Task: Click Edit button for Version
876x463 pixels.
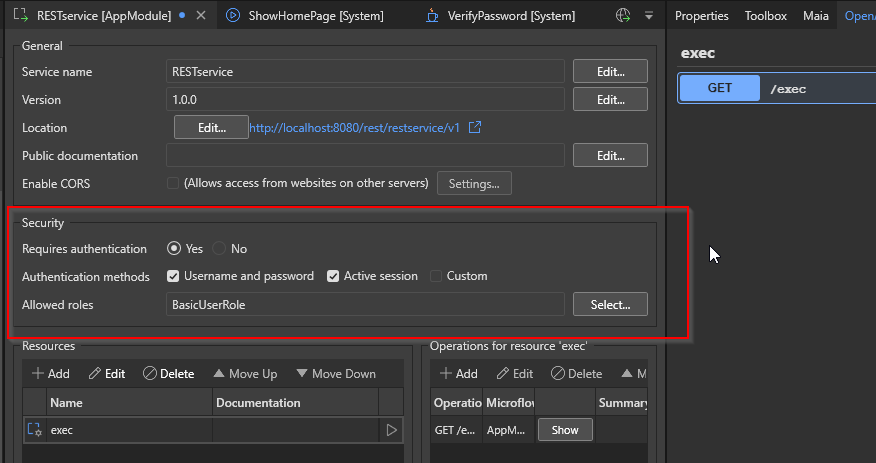Action: [610, 99]
